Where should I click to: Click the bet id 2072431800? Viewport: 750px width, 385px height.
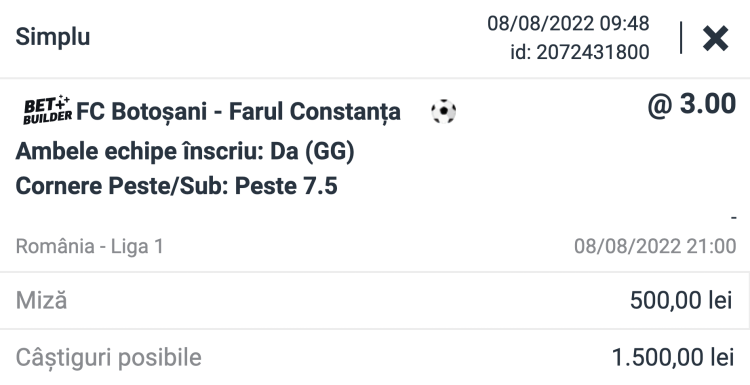coord(580,52)
